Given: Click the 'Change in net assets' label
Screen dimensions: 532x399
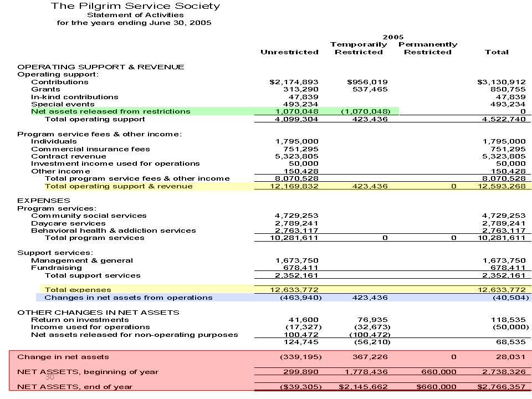Looking at the screenshot, I should pyautogui.click(x=63, y=357).
